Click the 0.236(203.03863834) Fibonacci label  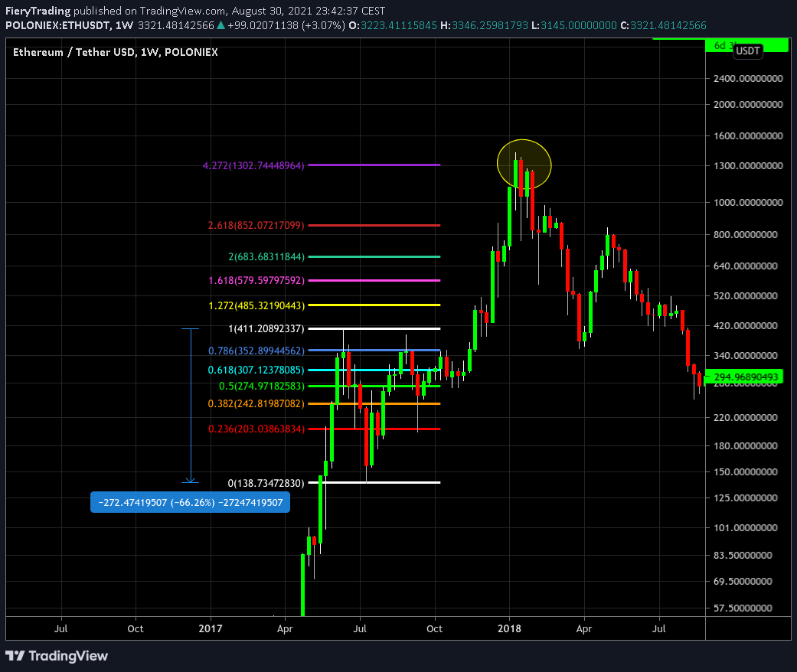click(x=256, y=429)
